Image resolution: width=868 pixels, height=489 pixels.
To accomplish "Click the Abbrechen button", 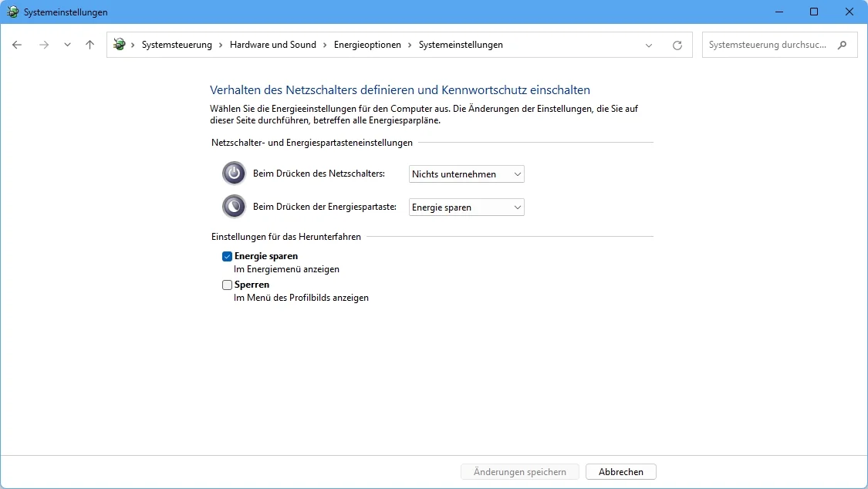I will [x=620, y=472].
